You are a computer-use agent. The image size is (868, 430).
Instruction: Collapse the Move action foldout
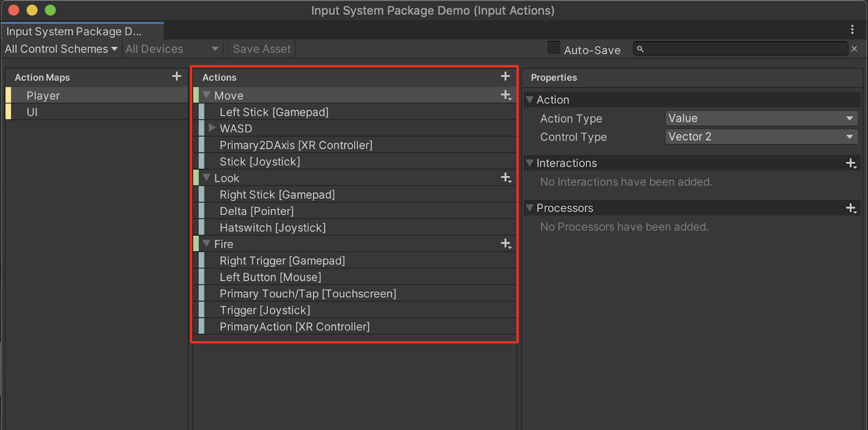pos(207,95)
